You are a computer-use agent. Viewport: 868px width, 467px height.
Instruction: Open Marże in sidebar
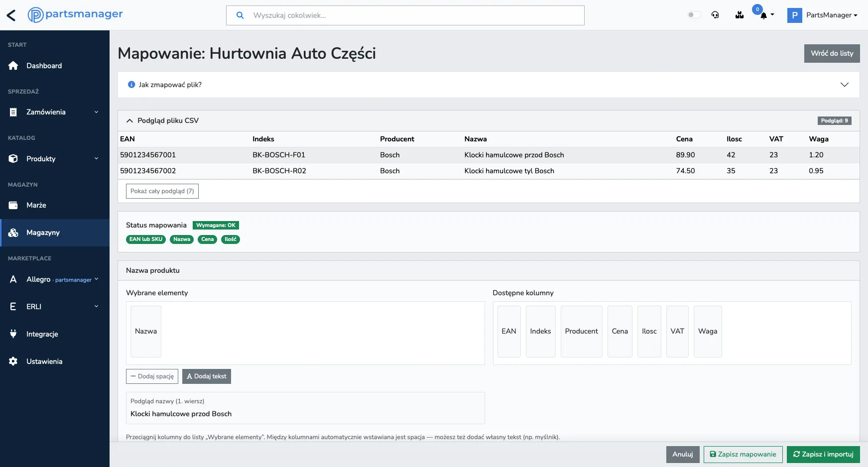[x=55, y=205]
